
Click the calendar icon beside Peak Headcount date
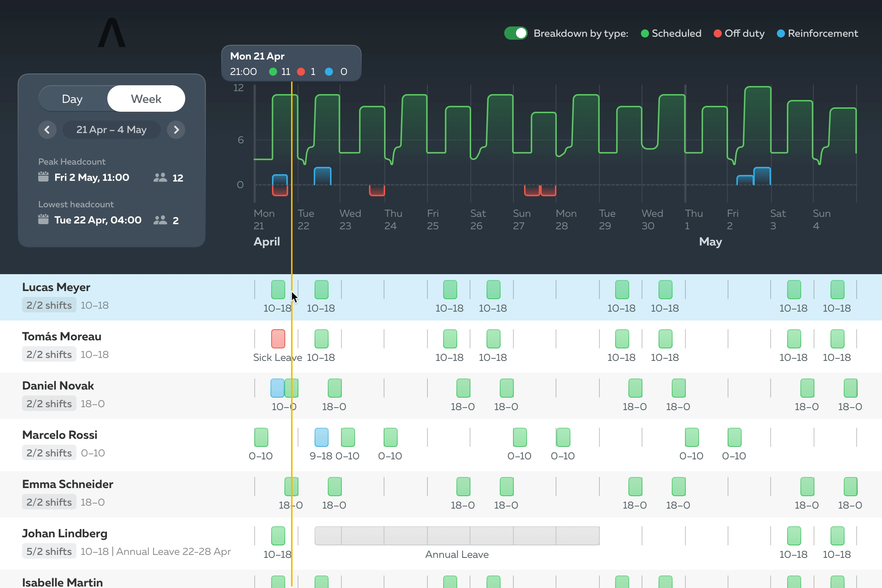pyautogui.click(x=43, y=177)
